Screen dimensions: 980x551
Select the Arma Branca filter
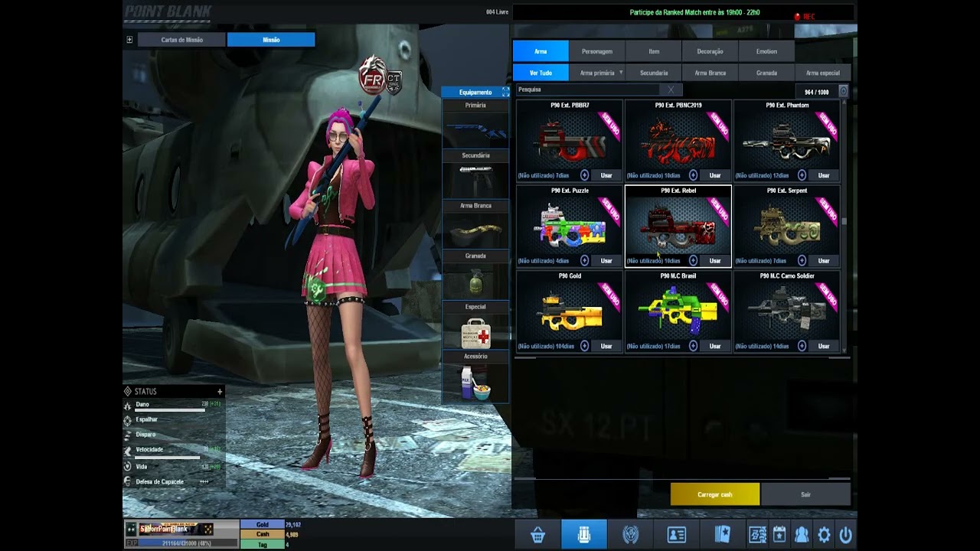point(710,73)
